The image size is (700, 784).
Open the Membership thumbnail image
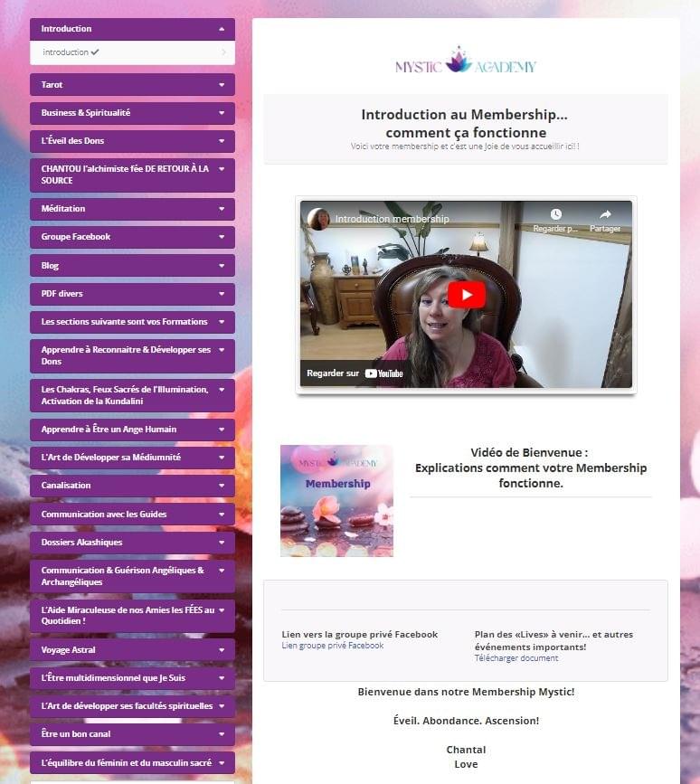[336, 500]
